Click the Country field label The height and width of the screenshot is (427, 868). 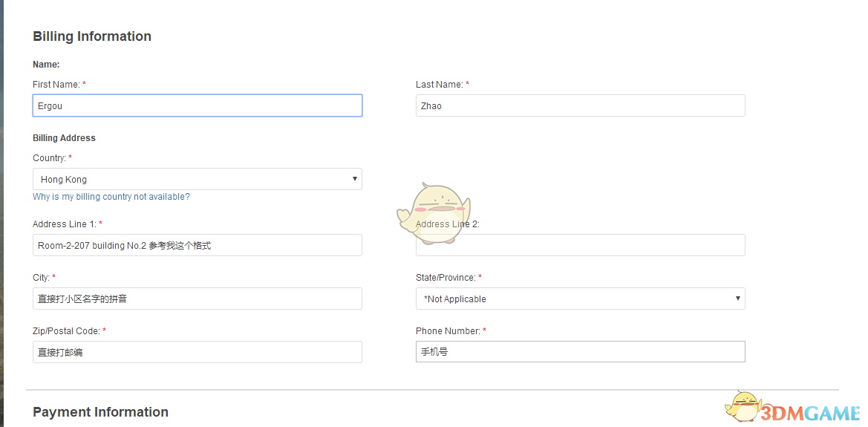click(x=50, y=158)
